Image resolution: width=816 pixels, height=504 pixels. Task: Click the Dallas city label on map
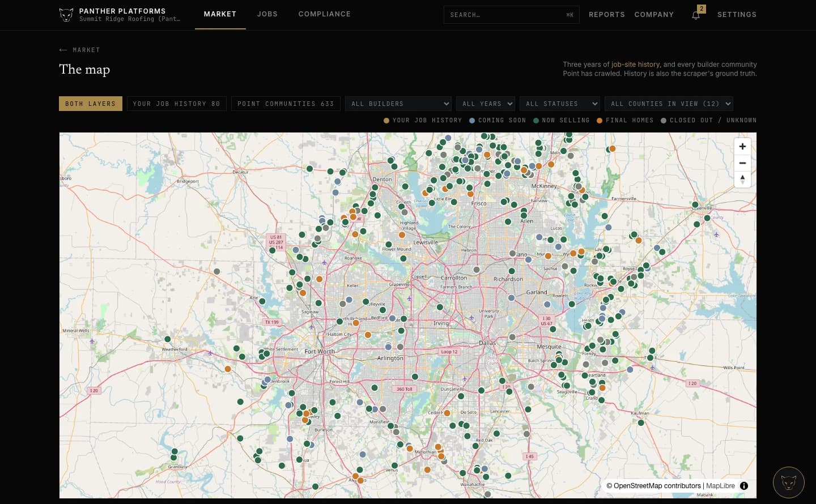487,343
